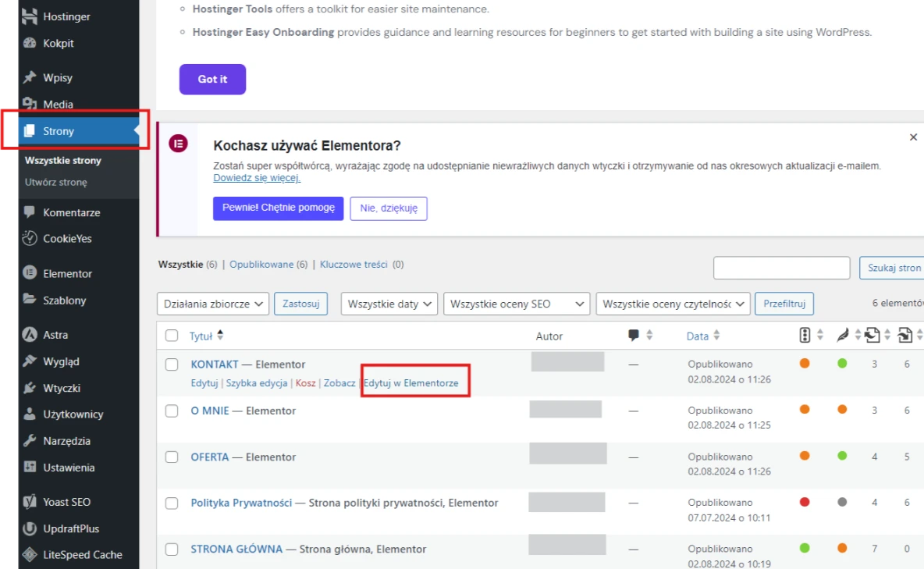924x569 pixels.
Task: Select the OFERTA page checkbox
Action: pos(172,457)
